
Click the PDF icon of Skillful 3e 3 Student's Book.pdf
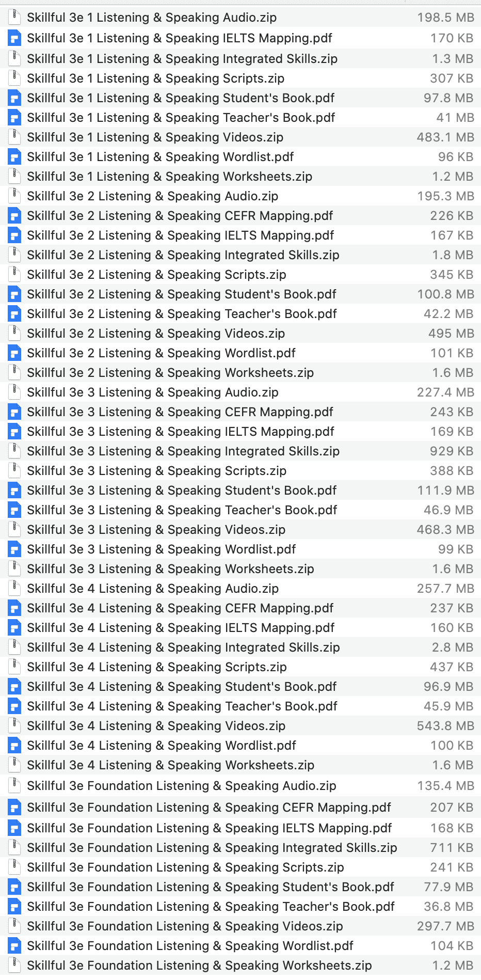(x=15, y=491)
